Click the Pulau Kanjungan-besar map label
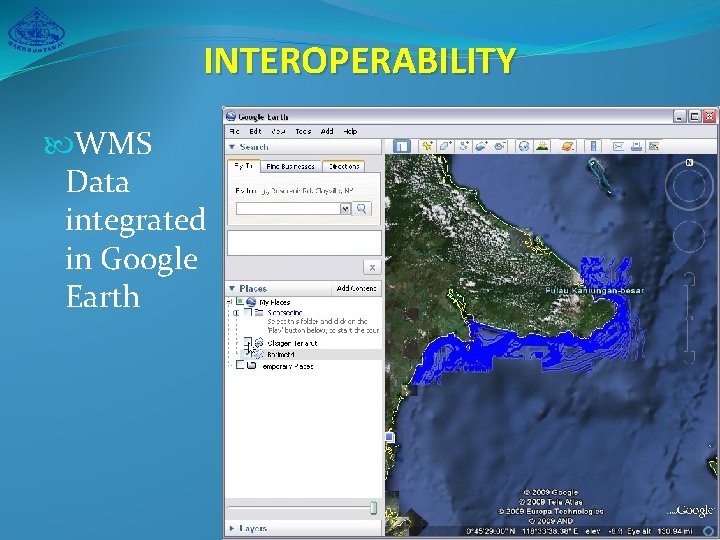The height and width of the screenshot is (540, 720). pos(595,291)
